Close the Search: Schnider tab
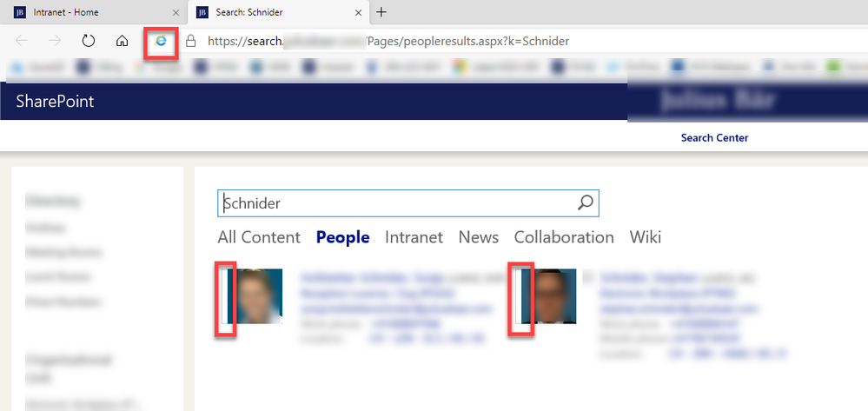The height and width of the screenshot is (411, 868). coord(358,13)
